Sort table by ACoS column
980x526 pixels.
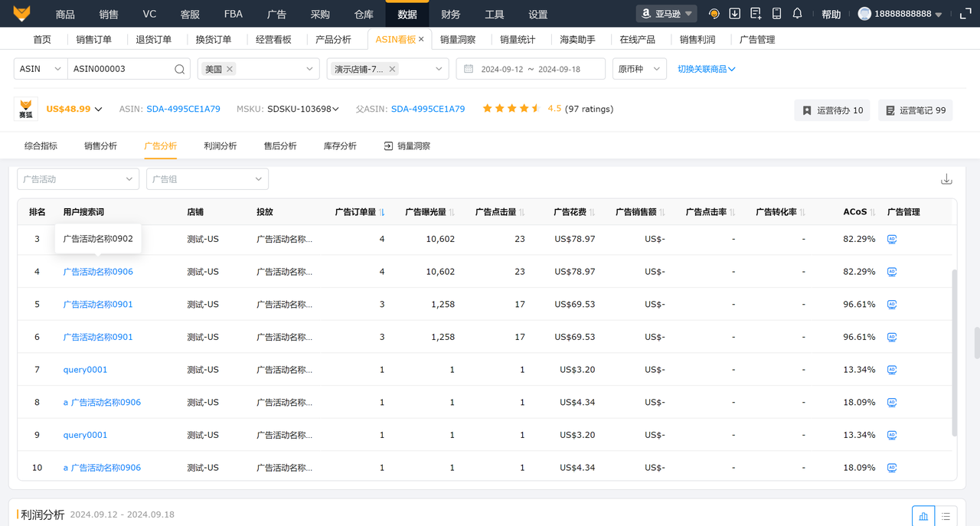pyautogui.click(x=874, y=212)
